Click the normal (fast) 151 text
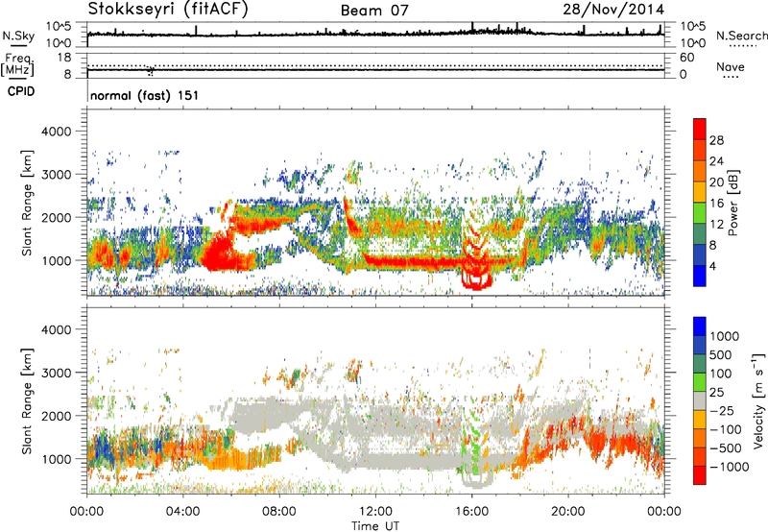 pos(145,95)
